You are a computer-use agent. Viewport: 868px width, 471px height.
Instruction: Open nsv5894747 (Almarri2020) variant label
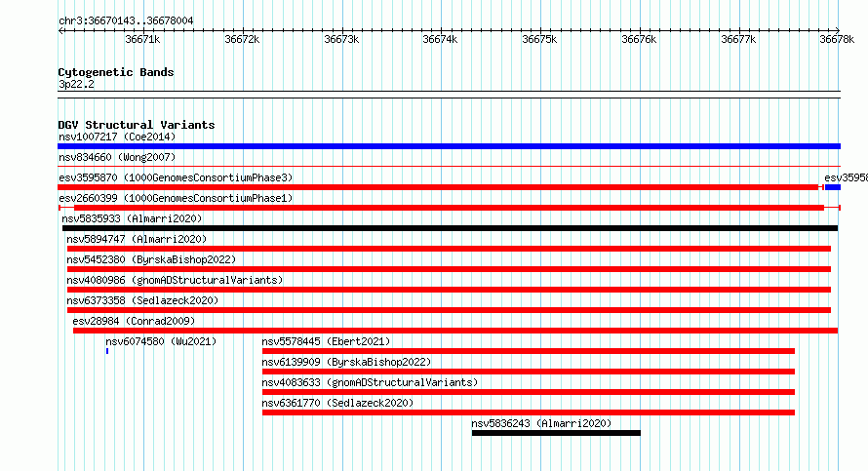click(137, 239)
